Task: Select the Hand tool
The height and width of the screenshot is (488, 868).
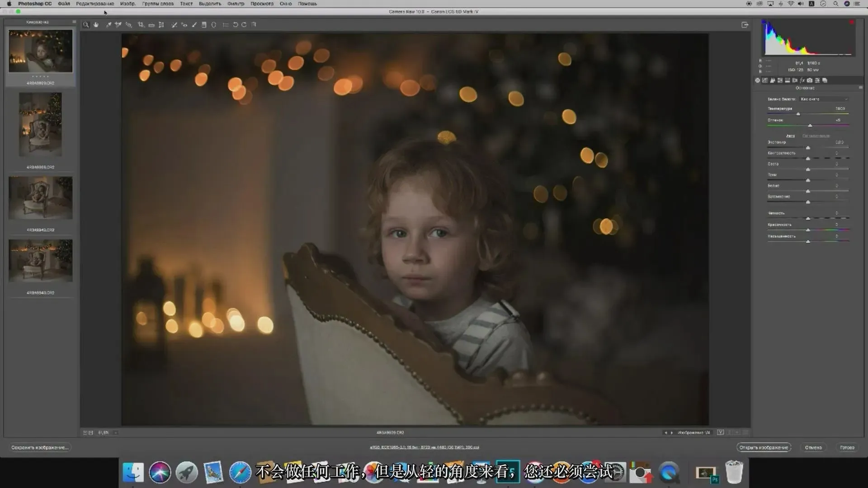Action: click(x=96, y=25)
